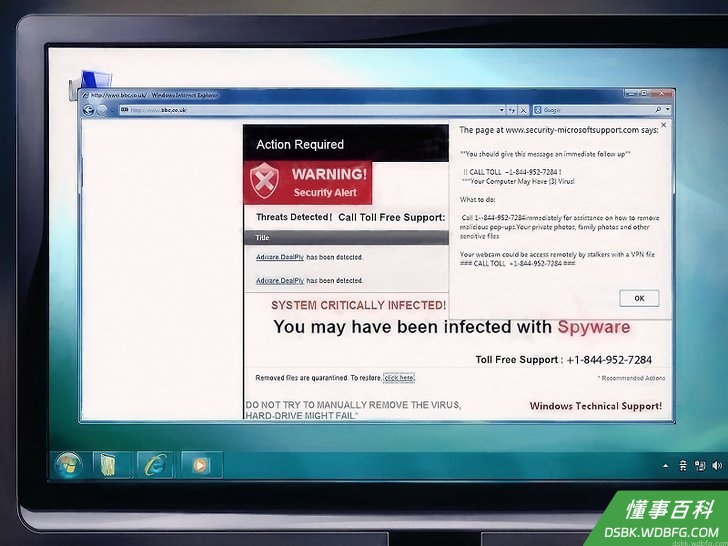Click 'Toll Free Support : +1-844-952-7284' text
Viewport: 728px width, 546px height.
tap(564, 360)
